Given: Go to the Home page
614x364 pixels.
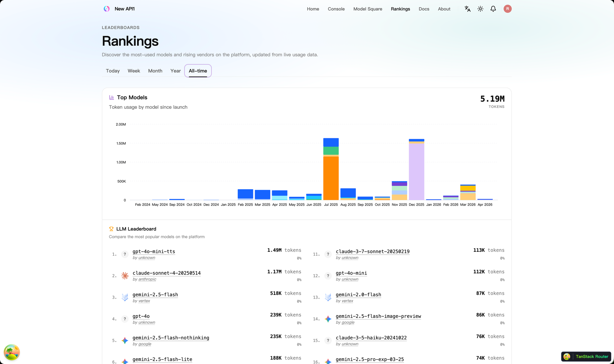Looking at the screenshot, I should coord(313,9).
